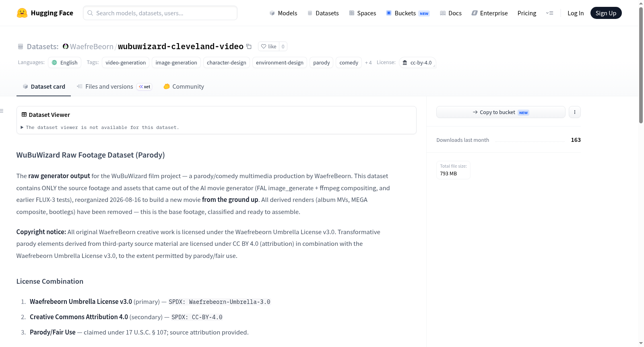Click the Downloads last month label

point(463,140)
